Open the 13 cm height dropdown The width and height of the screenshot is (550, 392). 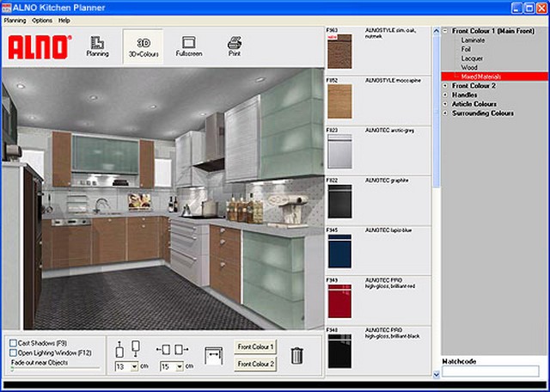[x=134, y=367]
